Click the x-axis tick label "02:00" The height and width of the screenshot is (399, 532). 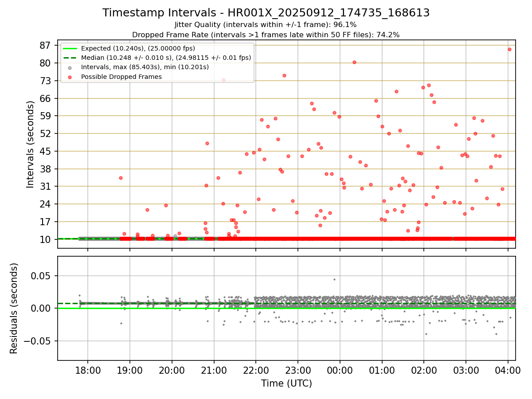[424, 370]
